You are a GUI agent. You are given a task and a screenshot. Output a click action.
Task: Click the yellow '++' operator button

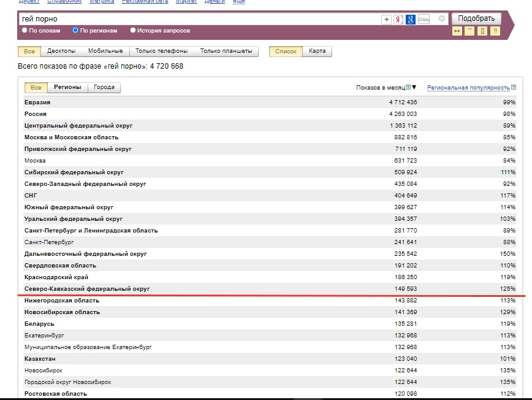coord(457,31)
